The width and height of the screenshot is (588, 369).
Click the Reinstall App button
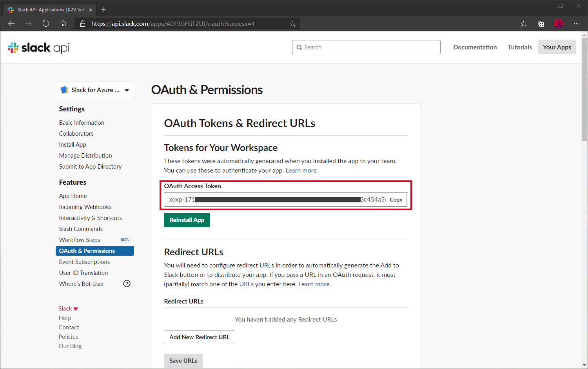[x=187, y=220]
